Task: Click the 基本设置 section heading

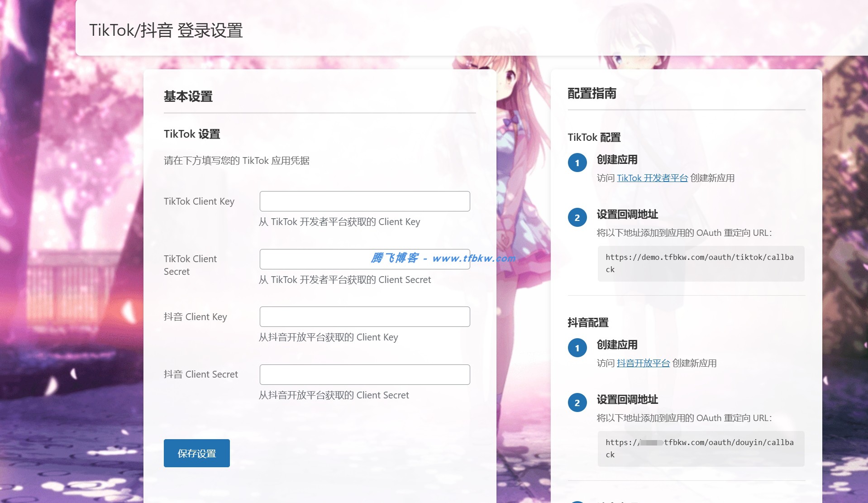Action: [x=189, y=96]
